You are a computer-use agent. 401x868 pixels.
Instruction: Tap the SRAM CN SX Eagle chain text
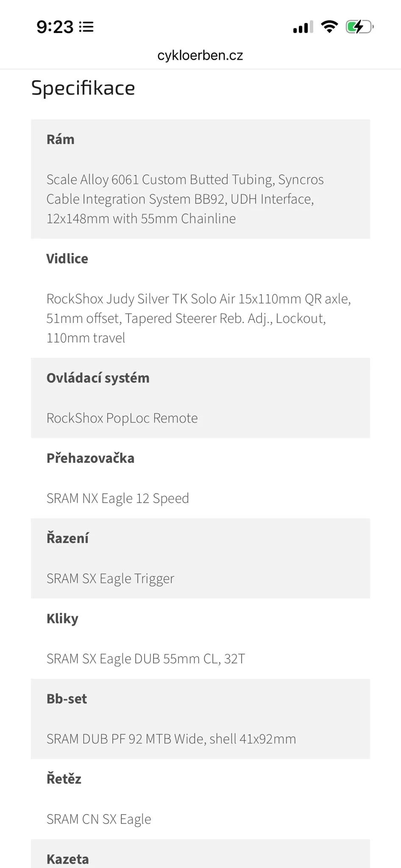tap(99, 819)
